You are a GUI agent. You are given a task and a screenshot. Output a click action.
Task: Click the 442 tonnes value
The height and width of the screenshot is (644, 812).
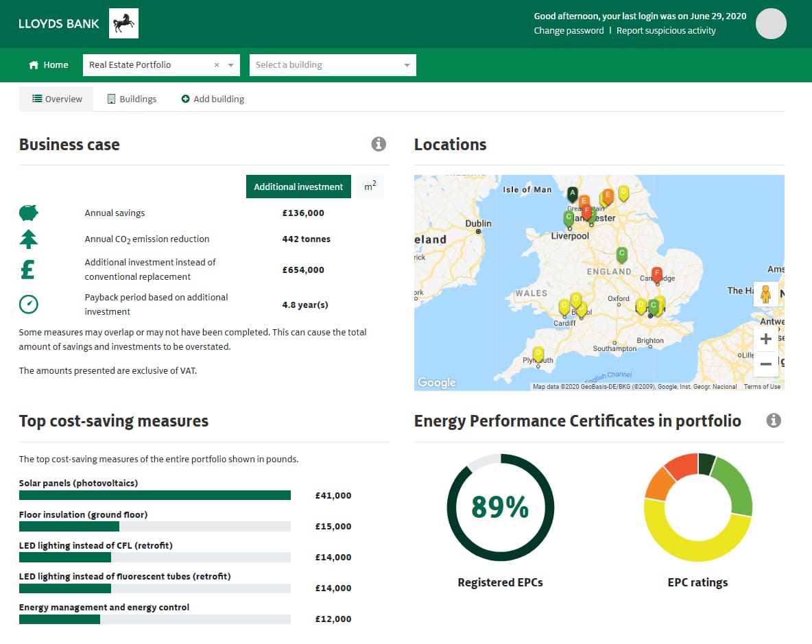point(306,239)
